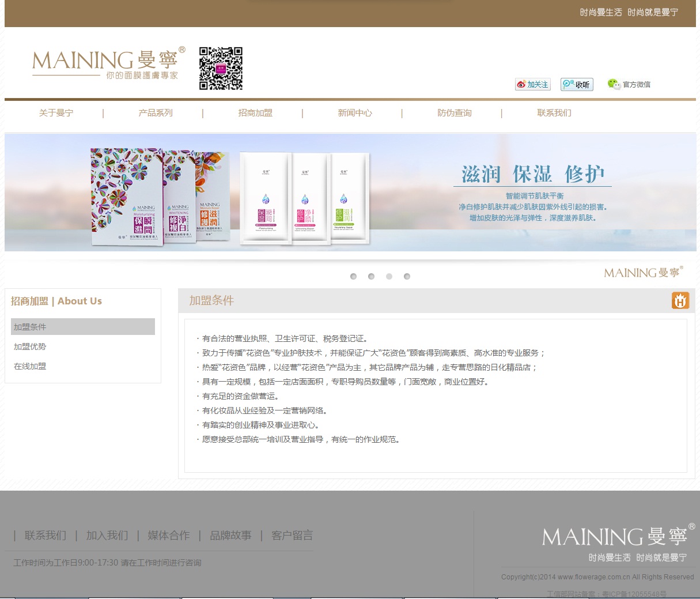Open the 官方微信 WeChat icon
Viewport: 700px width, 599px height.
[x=629, y=84]
